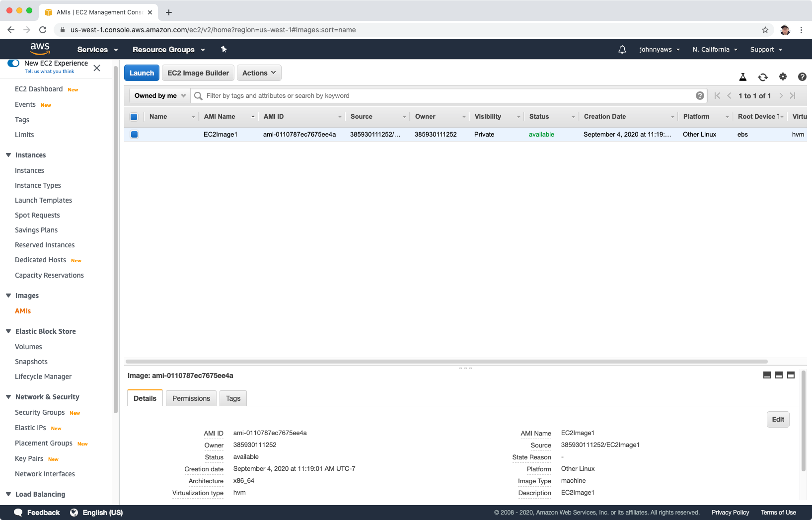Click the Edit button in details
The image size is (812, 520).
(778, 419)
